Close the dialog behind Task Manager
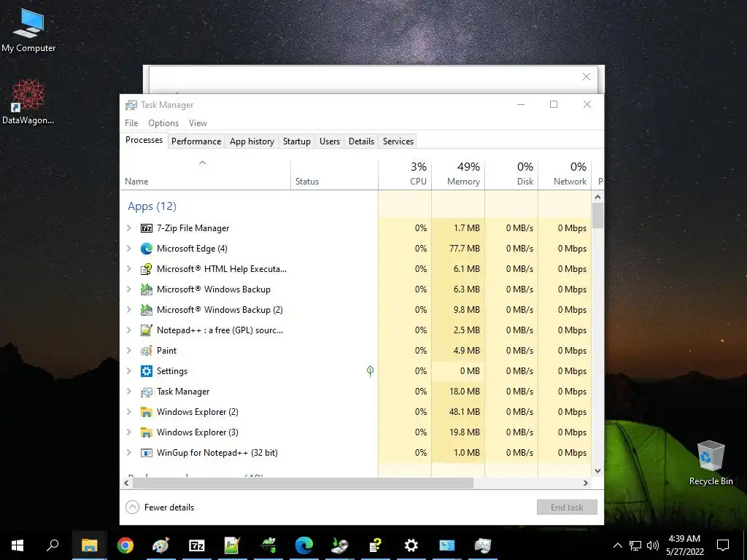This screenshot has width=747, height=560. [x=587, y=77]
